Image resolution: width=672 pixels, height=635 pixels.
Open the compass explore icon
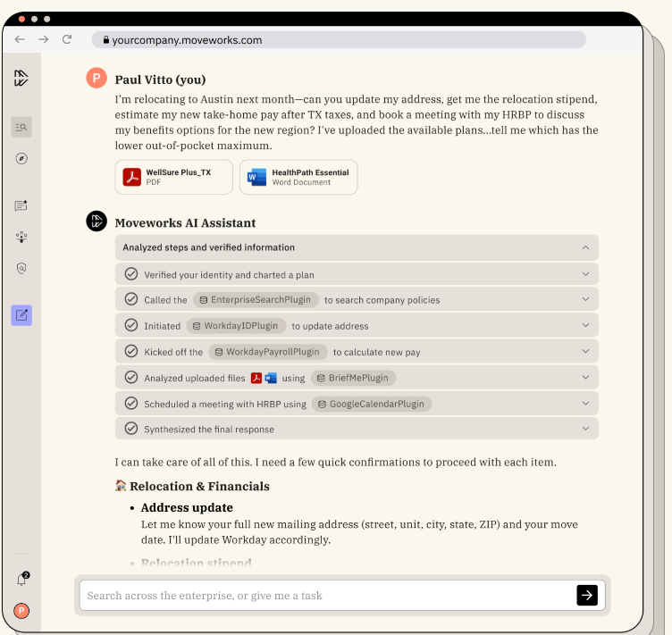21,158
